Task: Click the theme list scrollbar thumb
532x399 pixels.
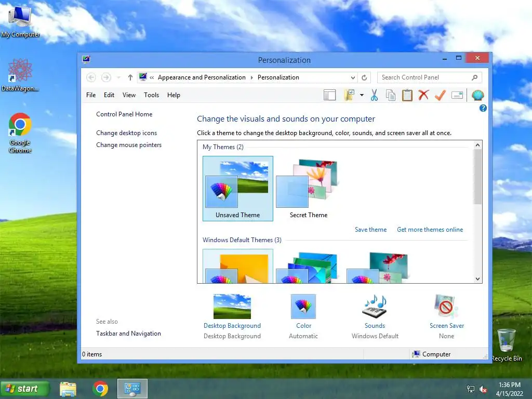Action: 478,177
